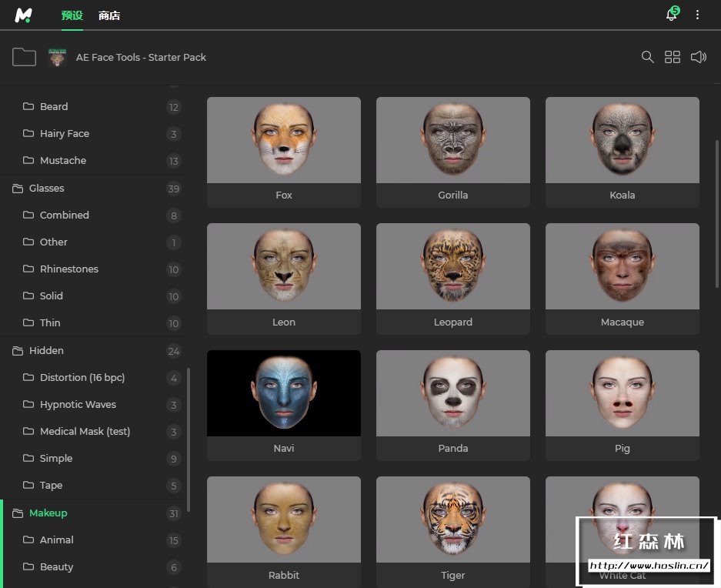Click the search magnifier icon
The height and width of the screenshot is (588, 721).
[x=648, y=57]
